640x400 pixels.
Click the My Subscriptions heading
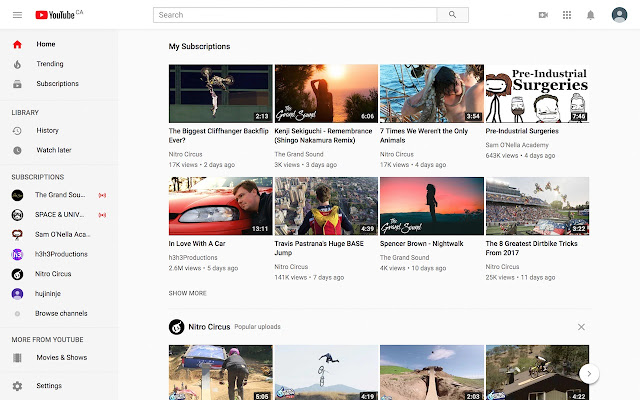click(199, 47)
